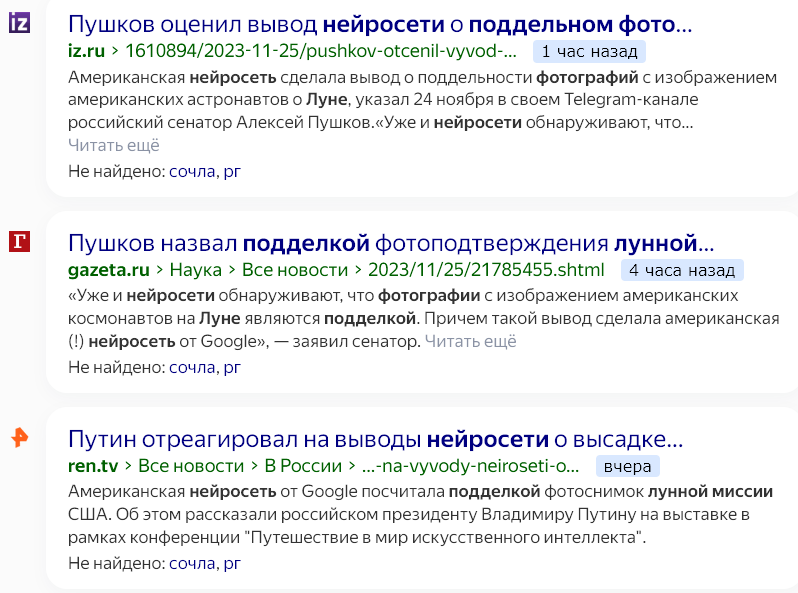The image size is (798, 593).
Task: Click the snippet text 'российский сенатор Алексей Пушков'
Action: pos(220,122)
